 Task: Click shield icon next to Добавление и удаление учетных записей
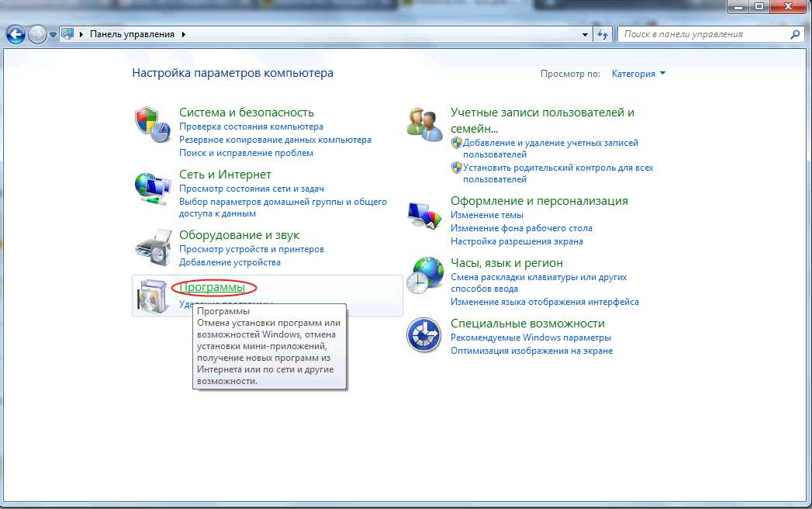(456, 142)
